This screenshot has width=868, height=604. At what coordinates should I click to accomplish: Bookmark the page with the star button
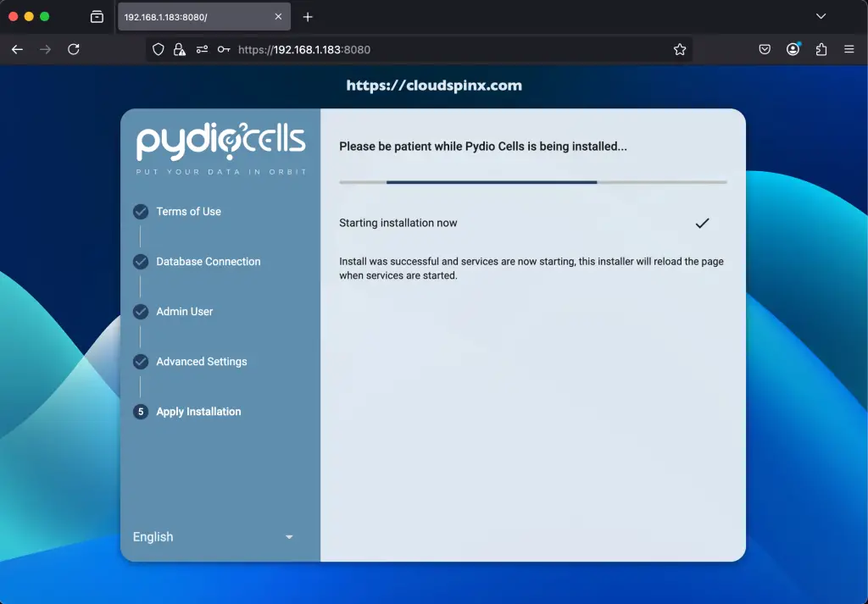click(x=680, y=49)
